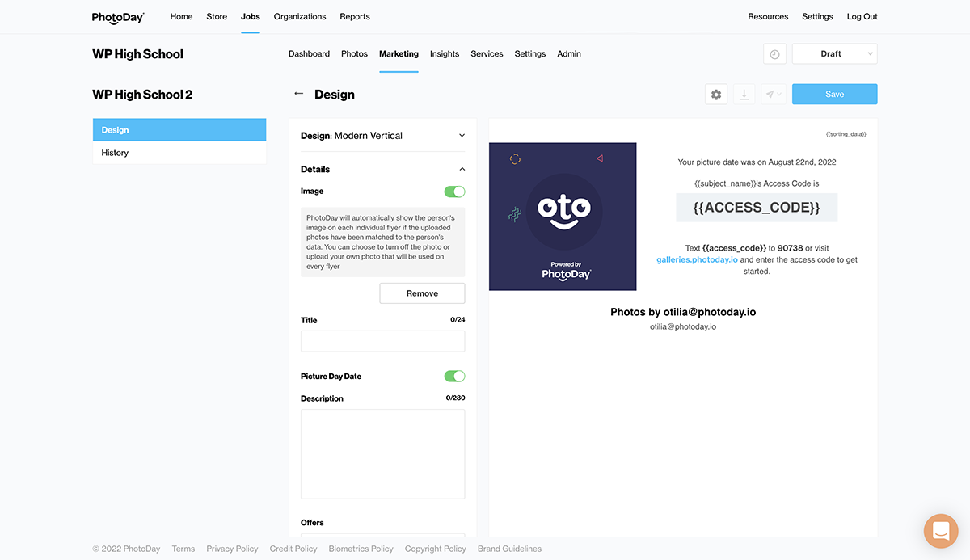Image resolution: width=970 pixels, height=560 pixels.
Task: Open Settings in the top bar
Action: [x=817, y=16]
